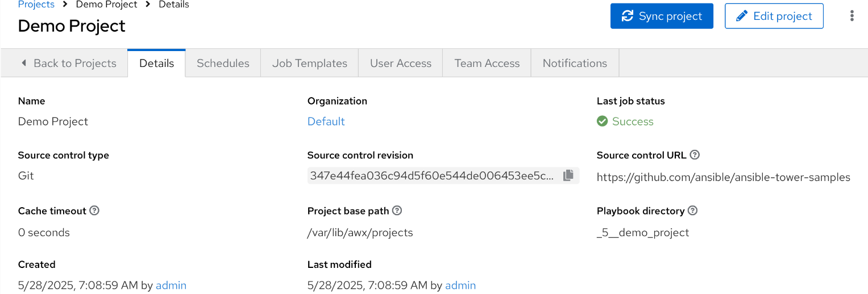Switch to the Notifications tab
Viewport: 868px width, 294px height.
tap(575, 63)
